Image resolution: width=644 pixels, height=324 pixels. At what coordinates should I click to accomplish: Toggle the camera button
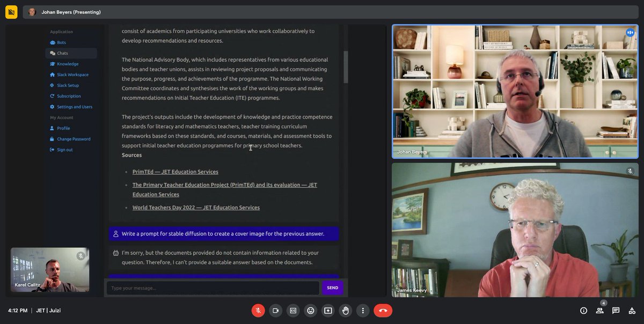click(x=276, y=310)
